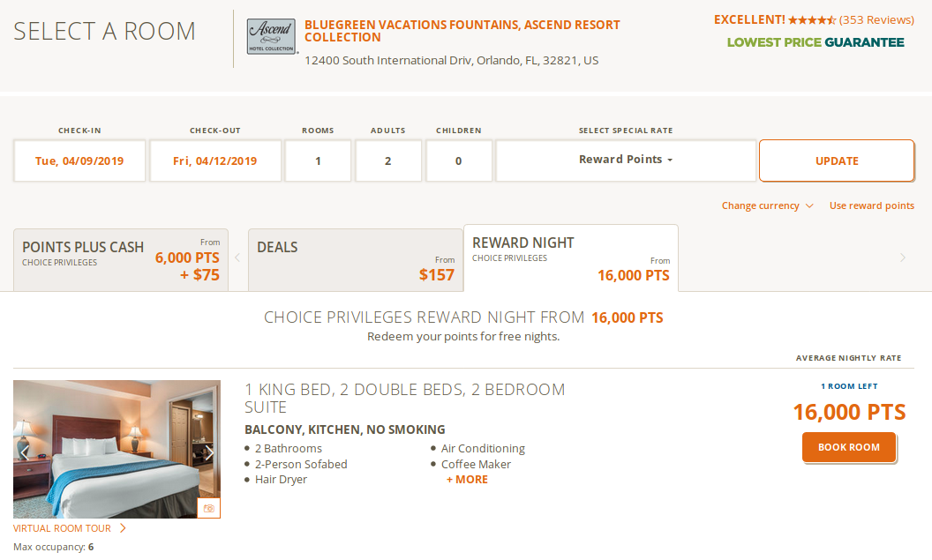Click Balcony, Kitchen, No Smoking heading
The width and height of the screenshot is (932, 560).
(x=345, y=429)
